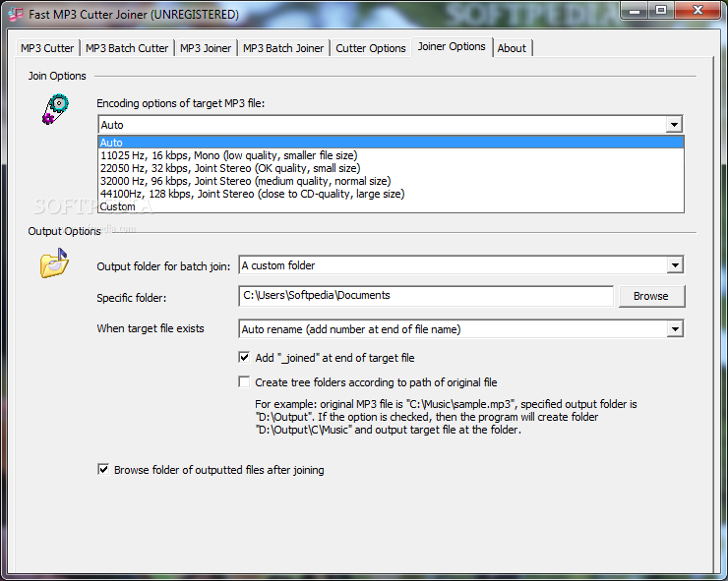Close the Fast MP3 Cutter Joiner window

(698, 11)
